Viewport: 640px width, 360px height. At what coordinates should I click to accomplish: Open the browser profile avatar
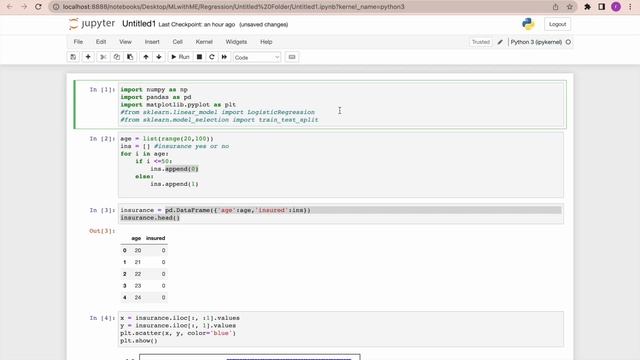point(616,7)
